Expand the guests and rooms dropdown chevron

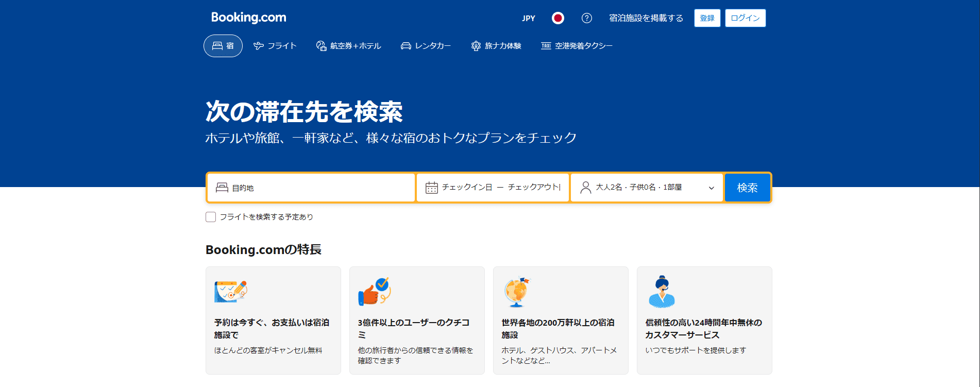click(711, 188)
